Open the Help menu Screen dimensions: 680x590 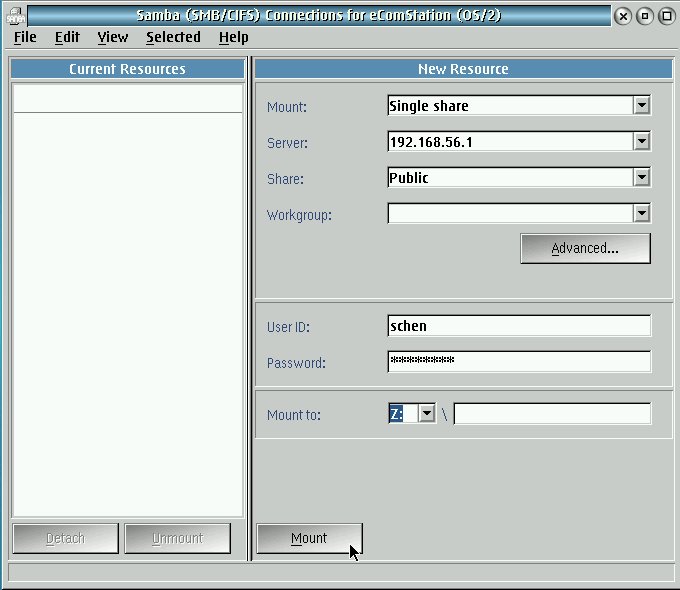pyautogui.click(x=233, y=37)
